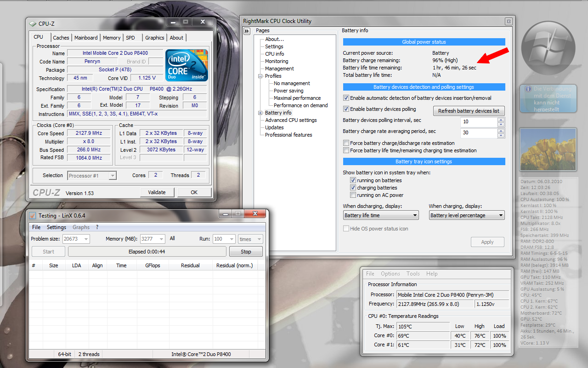Open the LinX Settings menu
This screenshot has width=588, height=368.
(x=57, y=227)
